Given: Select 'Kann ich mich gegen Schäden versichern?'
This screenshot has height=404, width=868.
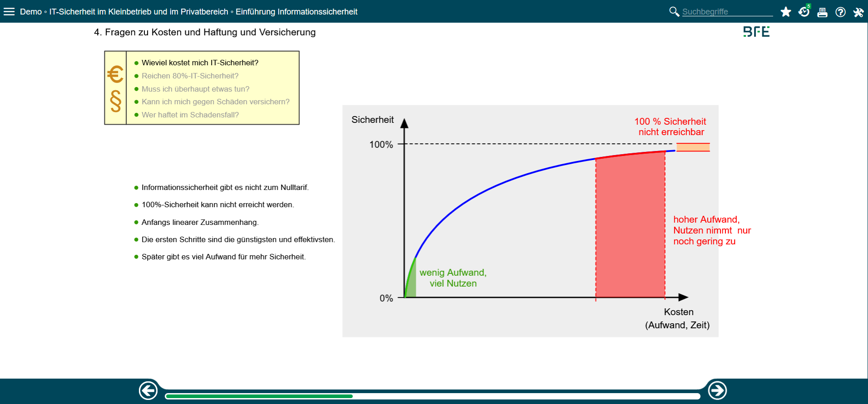Looking at the screenshot, I should (x=215, y=102).
